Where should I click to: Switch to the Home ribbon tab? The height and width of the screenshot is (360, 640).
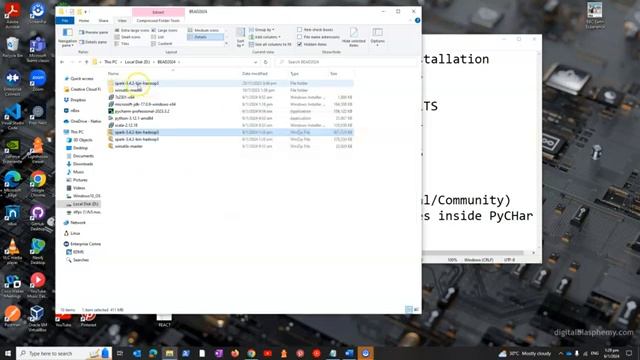84,20
